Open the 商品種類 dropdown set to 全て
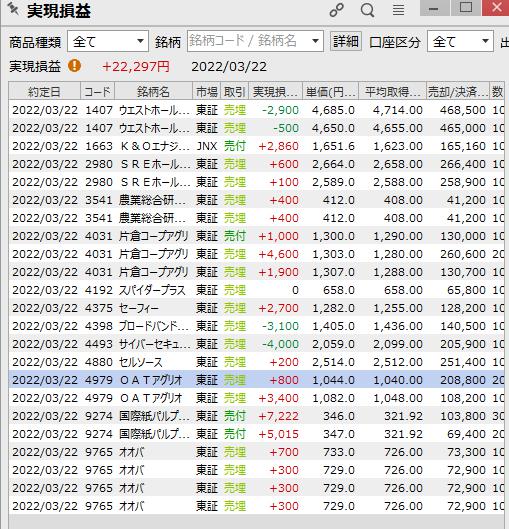The image size is (509, 529). [x=108, y=41]
